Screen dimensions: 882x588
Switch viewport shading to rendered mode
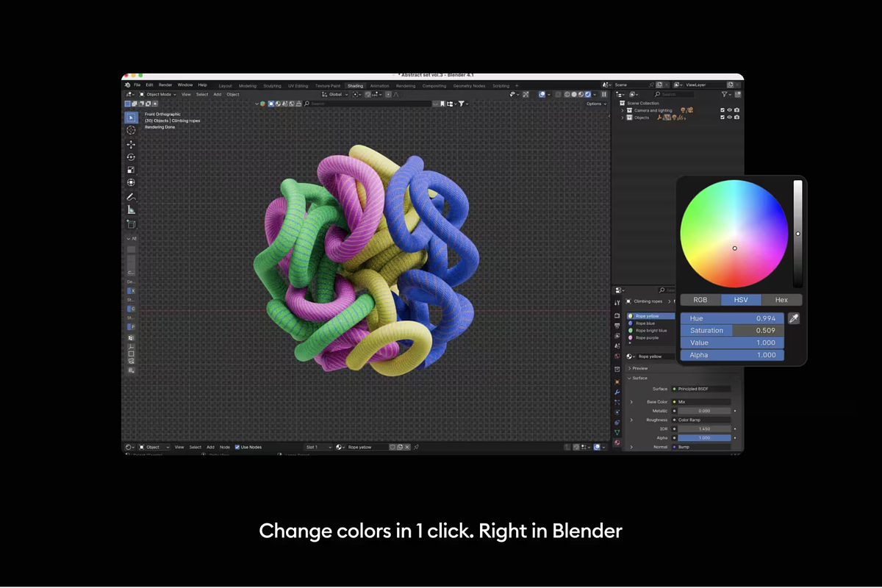pos(587,94)
